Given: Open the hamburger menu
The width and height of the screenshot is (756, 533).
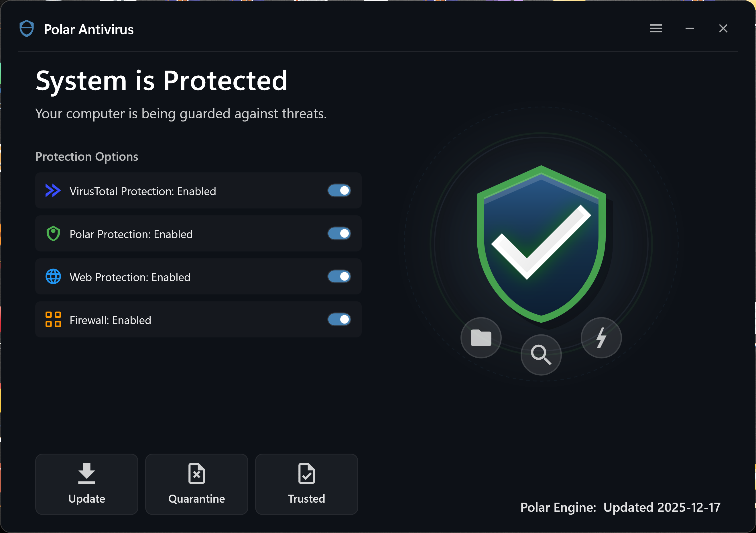Looking at the screenshot, I should (656, 29).
